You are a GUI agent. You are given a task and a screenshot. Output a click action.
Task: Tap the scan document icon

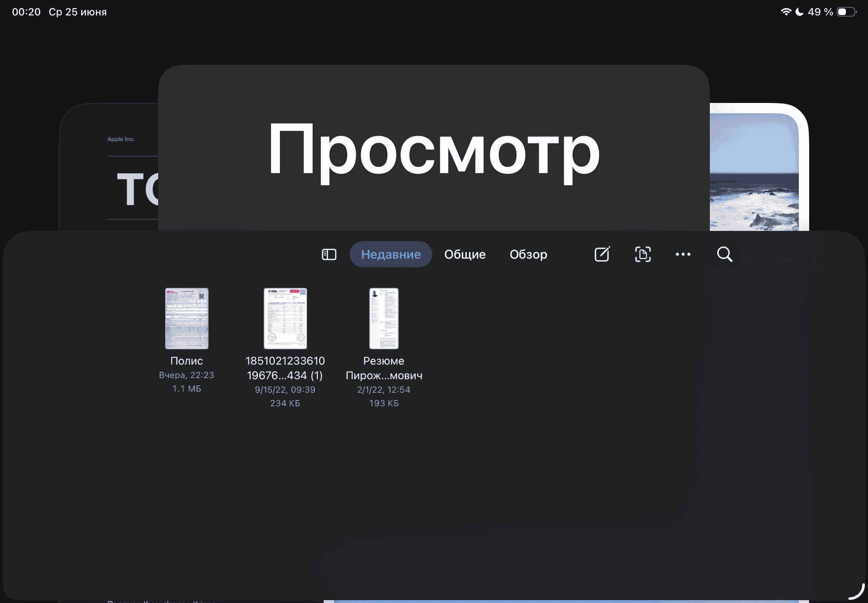tap(643, 254)
